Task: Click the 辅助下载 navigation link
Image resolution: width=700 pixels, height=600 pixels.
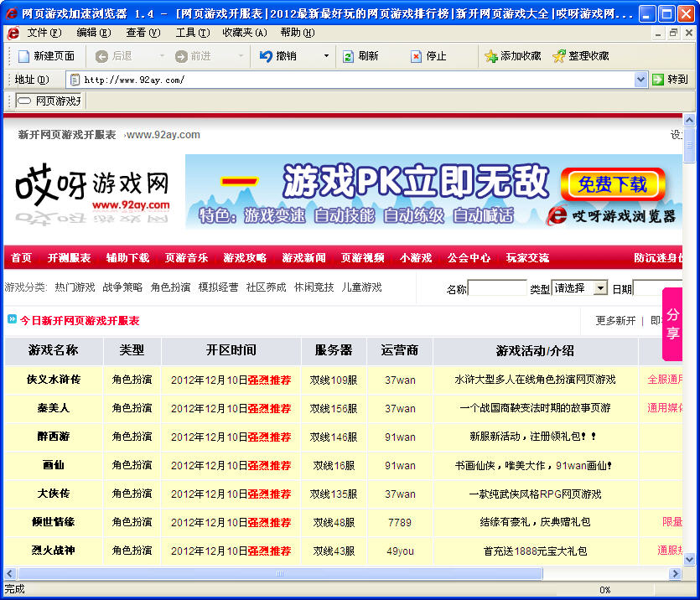Action: coord(127,257)
